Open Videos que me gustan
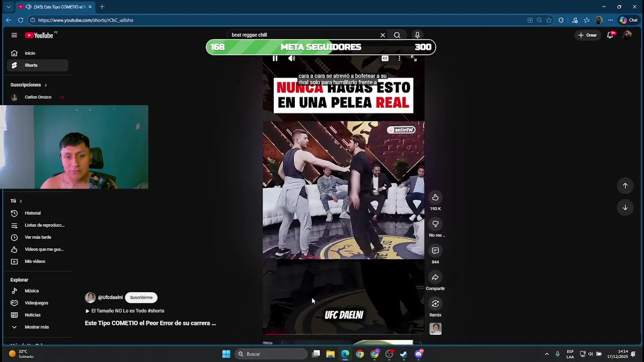The image size is (644, 362). [x=38, y=249]
